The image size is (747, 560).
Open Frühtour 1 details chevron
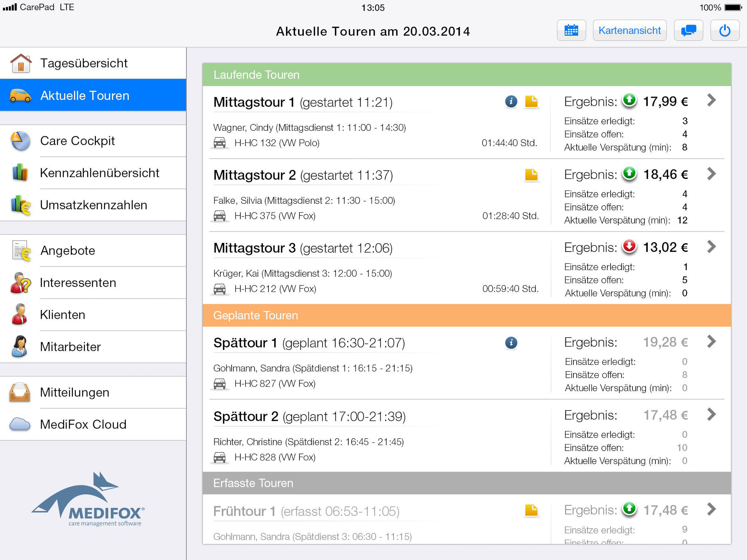tap(711, 509)
